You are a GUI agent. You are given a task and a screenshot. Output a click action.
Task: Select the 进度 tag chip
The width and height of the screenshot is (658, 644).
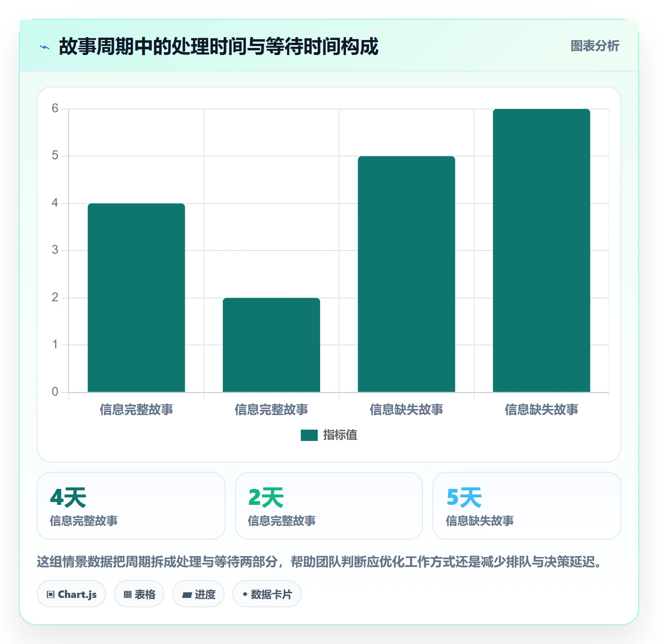click(198, 594)
